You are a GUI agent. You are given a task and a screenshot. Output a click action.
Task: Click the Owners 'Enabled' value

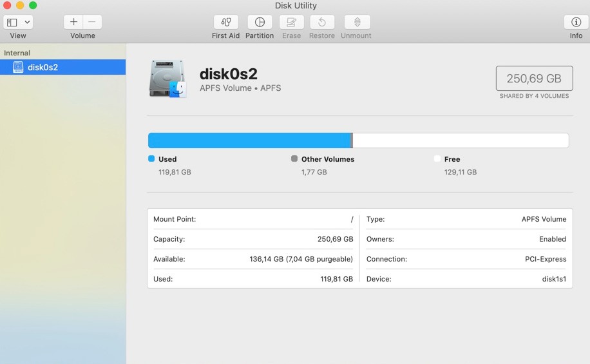[553, 239]
